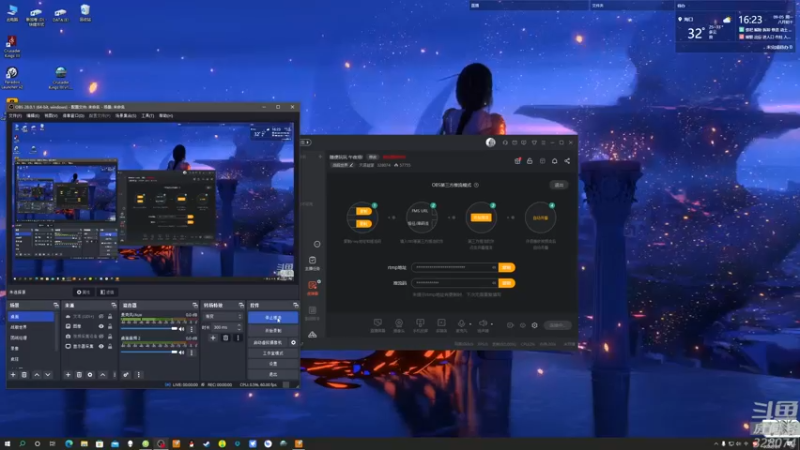The height and width of the screenshot is (450, 800).
Task: Open mixer footer three-dot menu
Action: click(x=138, y=374)
